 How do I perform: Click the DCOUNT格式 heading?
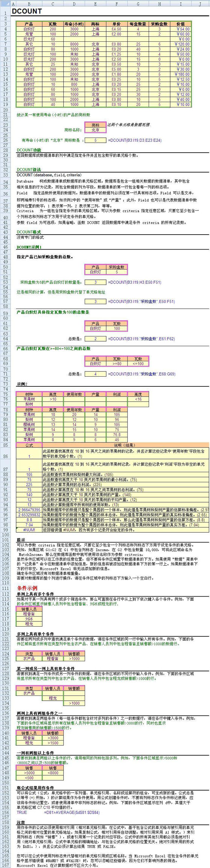pos(29,232)
